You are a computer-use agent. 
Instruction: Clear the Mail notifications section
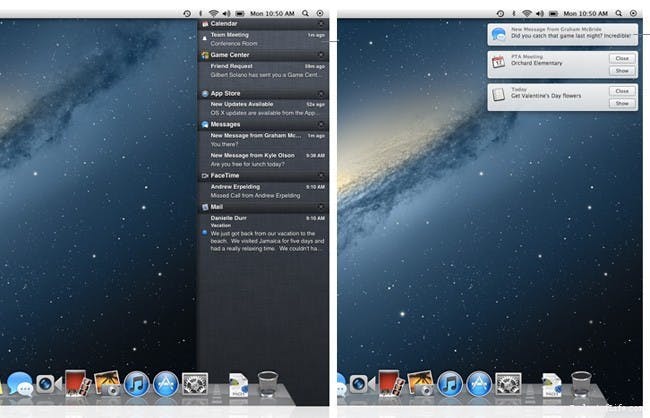321,207
